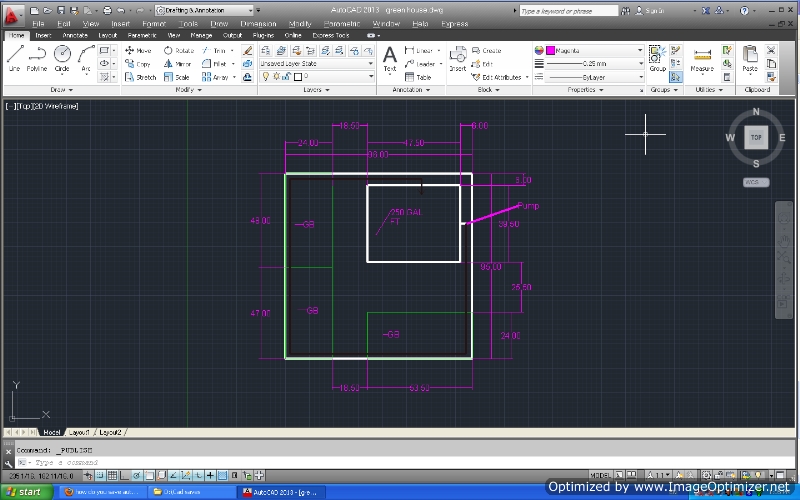Select the rectangle draw tool
Viewport: 800px width, 500px height.
tap(104, 50)
